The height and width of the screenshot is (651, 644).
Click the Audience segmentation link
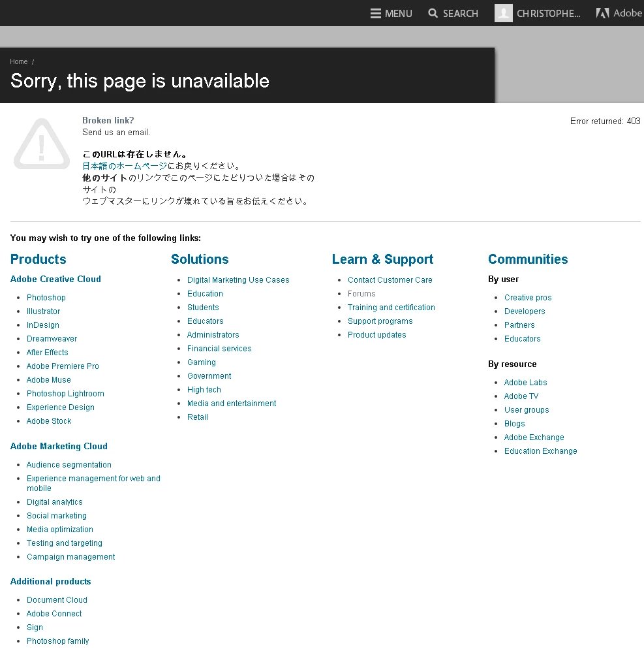pyautogui.click(x=69, y=465)
